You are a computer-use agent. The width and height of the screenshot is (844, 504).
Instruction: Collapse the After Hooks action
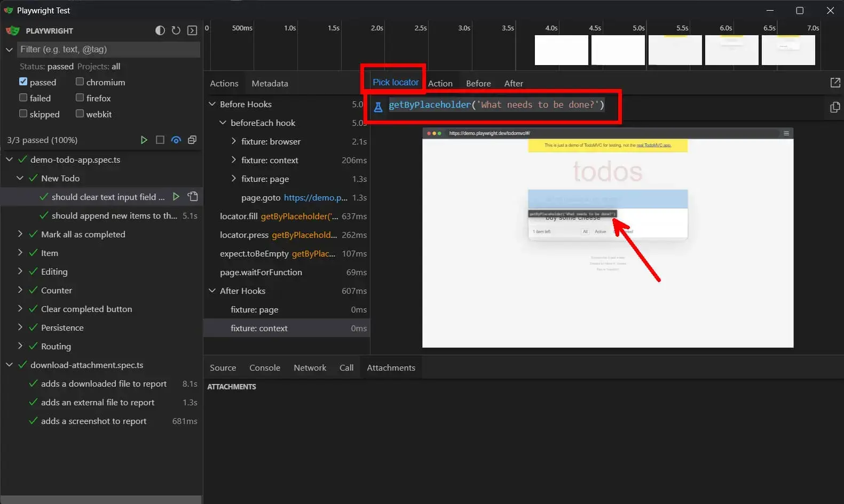212,291
